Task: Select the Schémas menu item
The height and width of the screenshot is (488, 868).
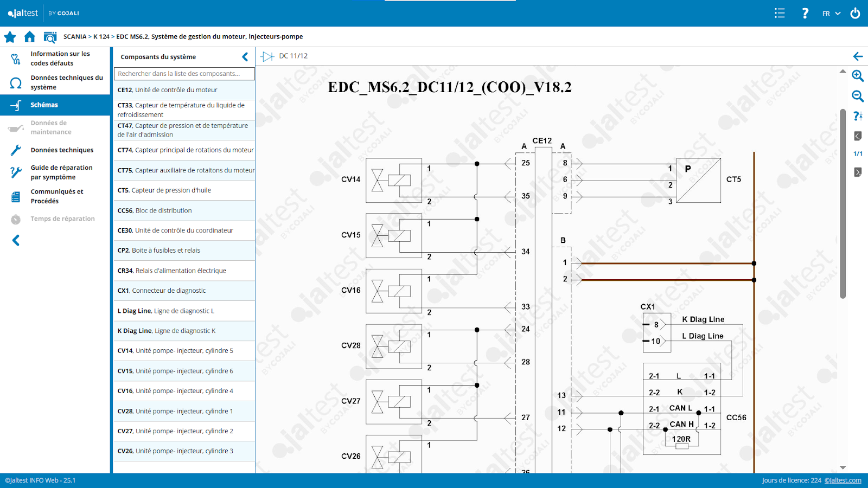Action: (55, 105)
